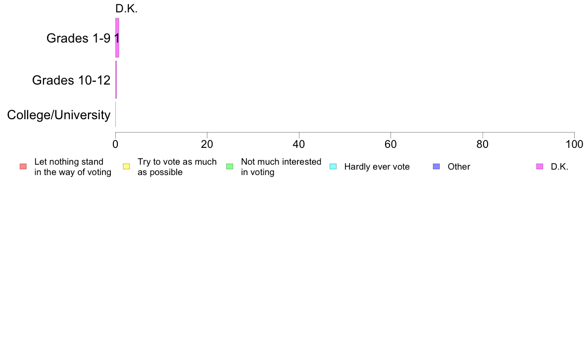The height and width of the screenshot is (364, 588).
Task: Click the axis tick label 60
Action: (391, 144)
